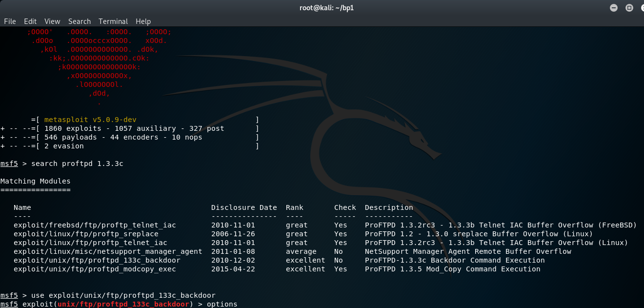Open the Help menu

click(143, 21)
